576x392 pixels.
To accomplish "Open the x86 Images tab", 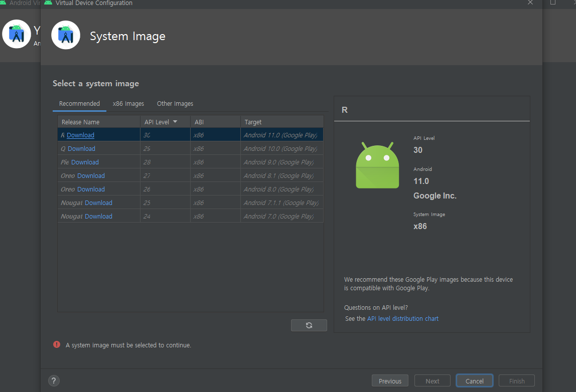I will [x=128, y=103].
